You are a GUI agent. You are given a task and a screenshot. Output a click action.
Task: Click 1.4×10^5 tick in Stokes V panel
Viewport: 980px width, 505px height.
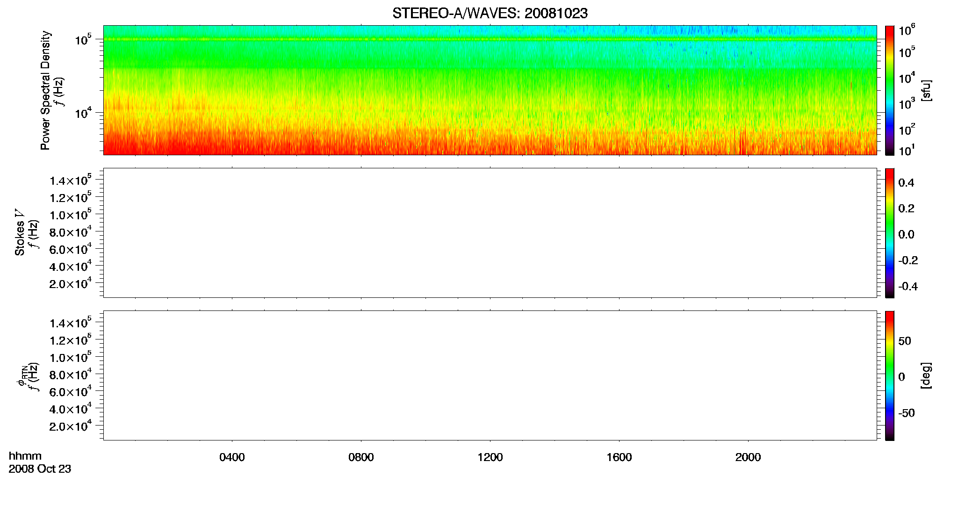click(70, 180)
